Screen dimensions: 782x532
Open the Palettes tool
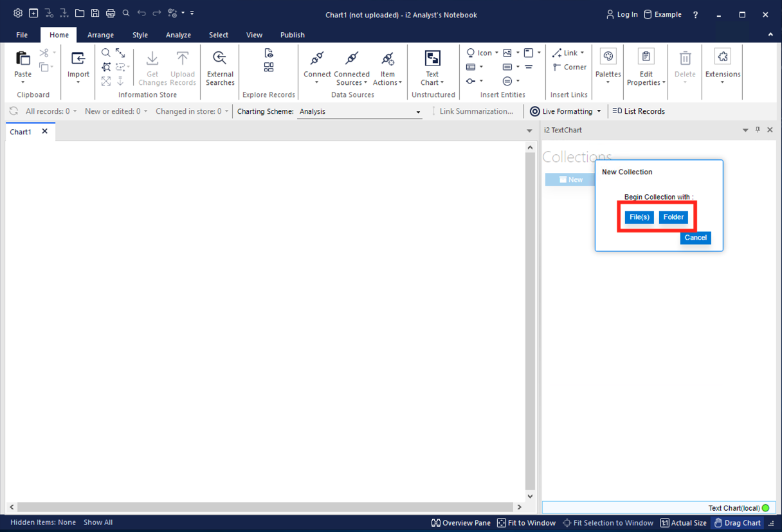(x=608, y=67)
